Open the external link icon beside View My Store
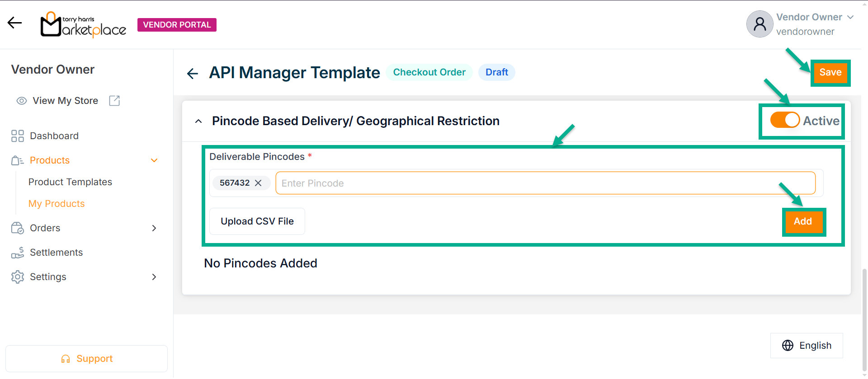This screenshot has width=868, height=379. (114, 101)
